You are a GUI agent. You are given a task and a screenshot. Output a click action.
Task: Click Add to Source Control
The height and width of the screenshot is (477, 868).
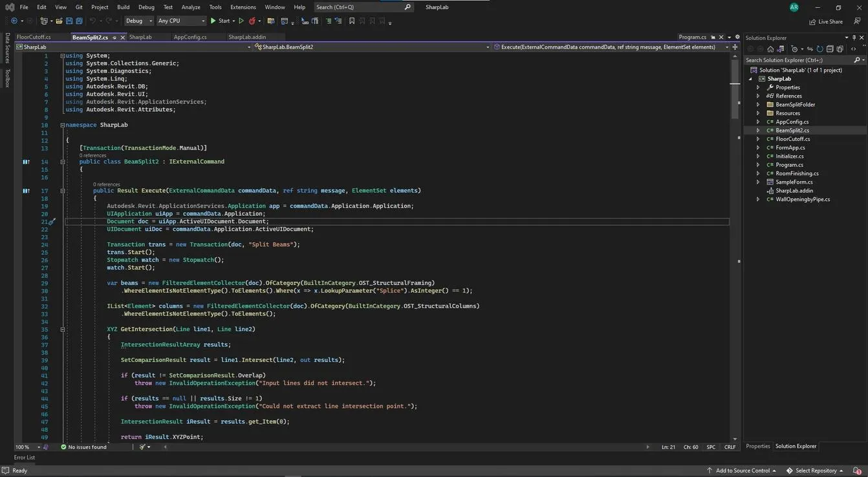742,471
